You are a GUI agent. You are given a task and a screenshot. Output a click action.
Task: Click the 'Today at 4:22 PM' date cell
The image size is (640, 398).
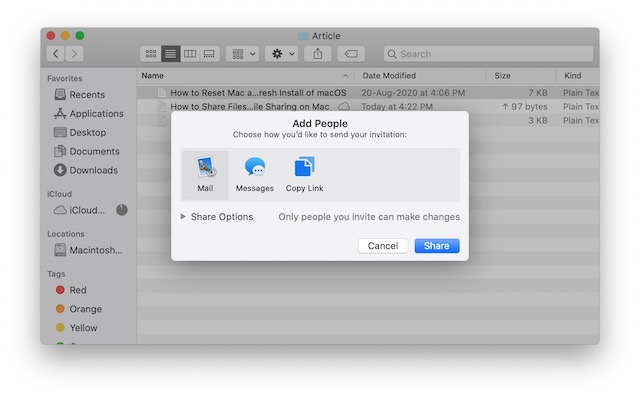[x=397, y=107]
